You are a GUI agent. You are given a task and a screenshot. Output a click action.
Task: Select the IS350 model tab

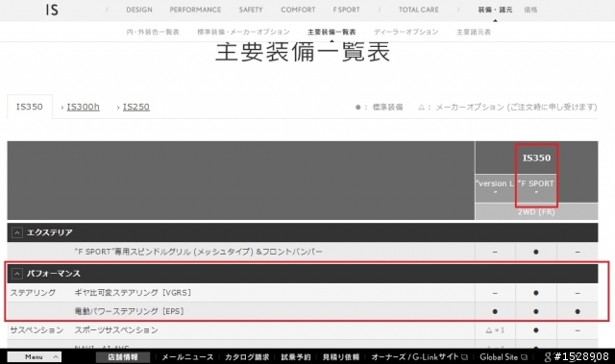30,107
